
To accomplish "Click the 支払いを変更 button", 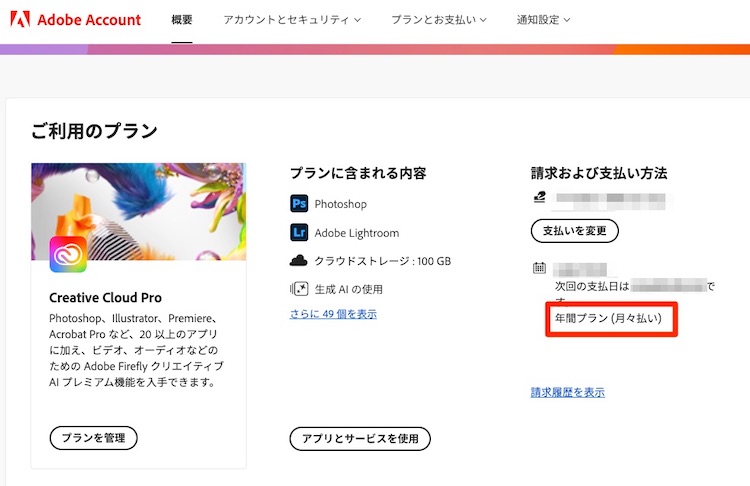I will tap(574, 231).
